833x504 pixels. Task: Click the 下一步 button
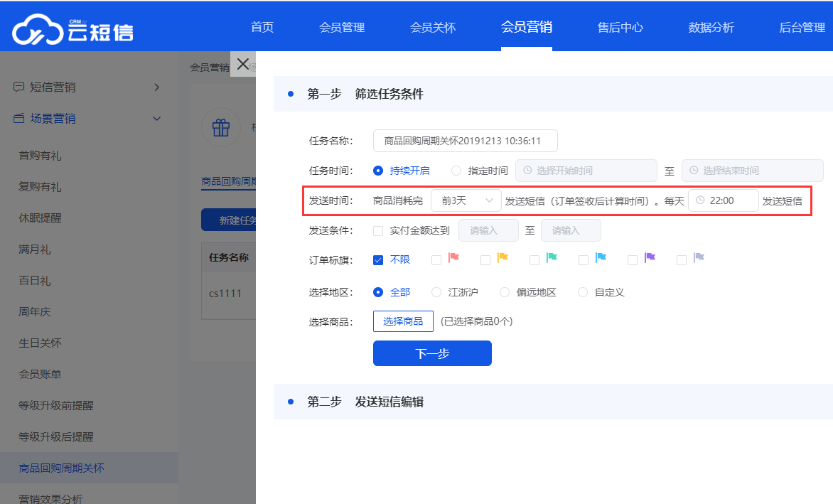pyautogui.click(x=432, y=353)
